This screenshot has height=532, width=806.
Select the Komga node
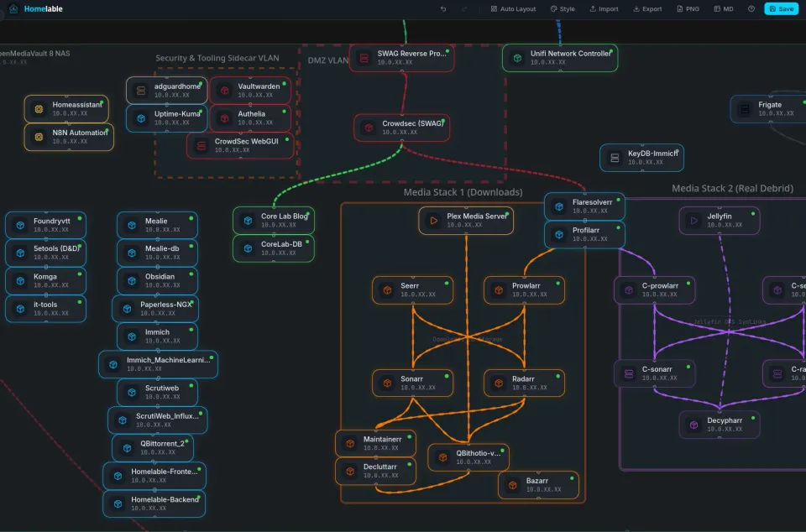click(45, 280)
